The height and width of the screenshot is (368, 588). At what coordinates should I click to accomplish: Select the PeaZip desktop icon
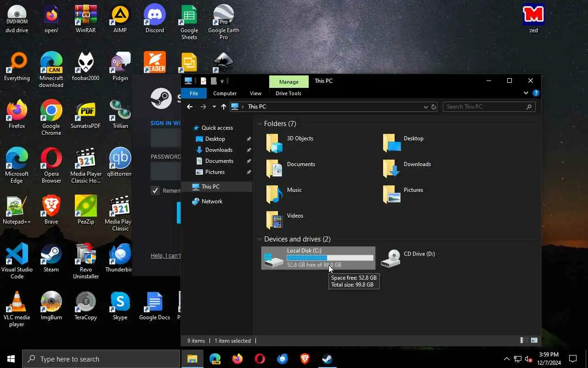click(x=86, y=210)
